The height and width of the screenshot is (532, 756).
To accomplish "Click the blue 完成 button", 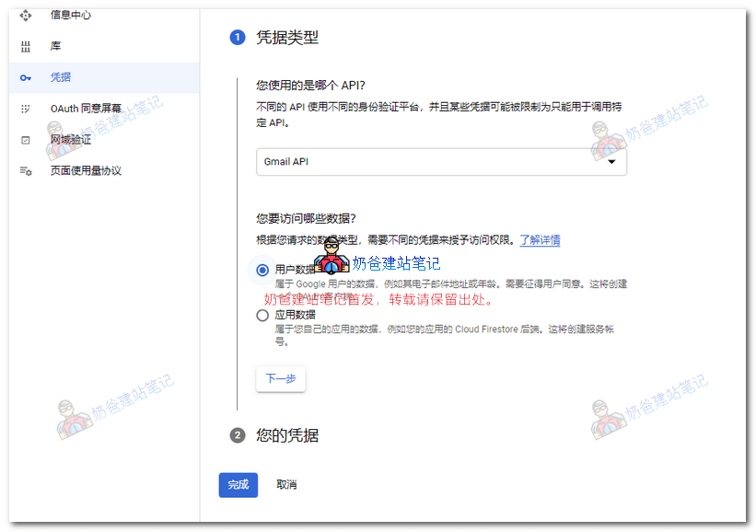I will click(238, 485).
